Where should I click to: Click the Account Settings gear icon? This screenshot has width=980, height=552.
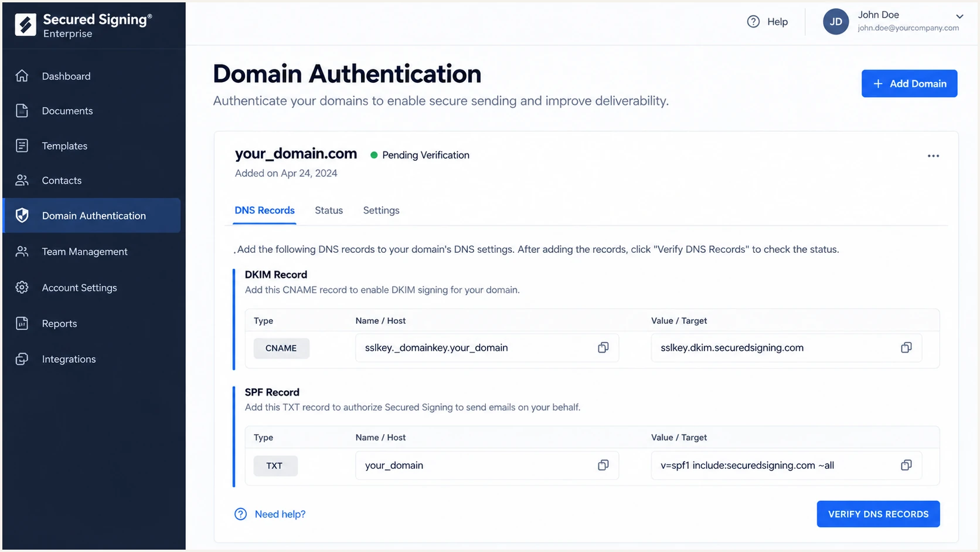pyautogui.click(x=22, y=287)
